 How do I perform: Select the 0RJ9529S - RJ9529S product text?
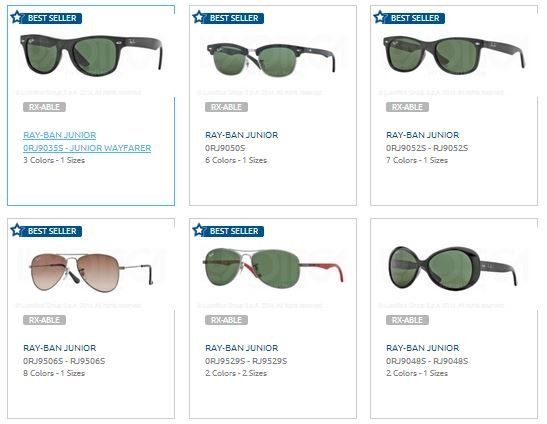pos(246,361)
